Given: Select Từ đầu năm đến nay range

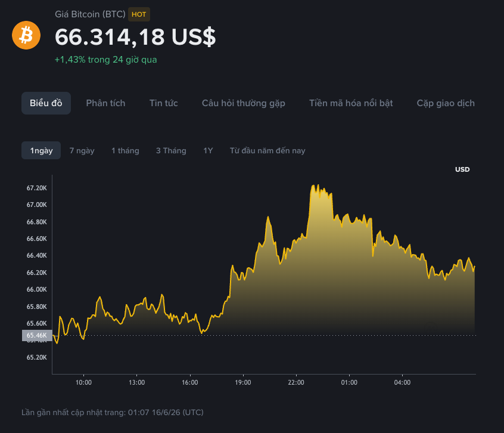Looking at the screenshot, I should click(267, 150).
